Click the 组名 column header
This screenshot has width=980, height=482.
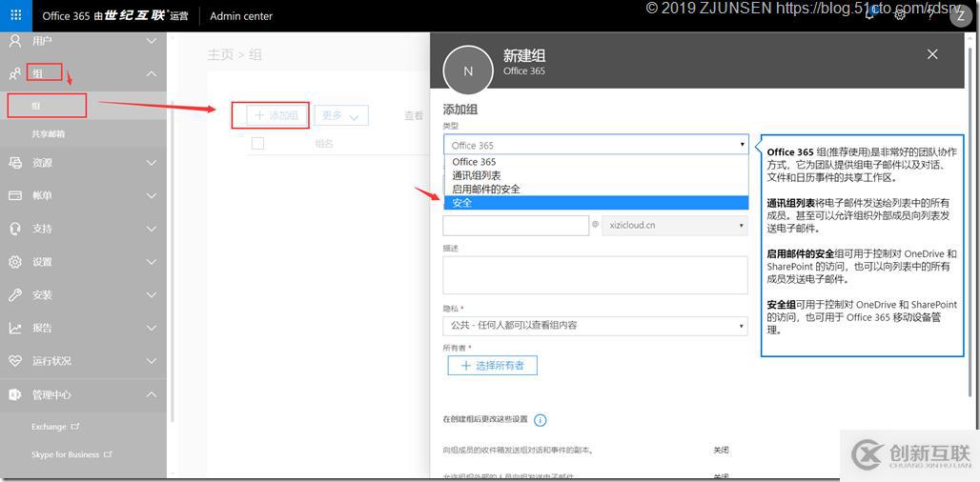(324, 144)
